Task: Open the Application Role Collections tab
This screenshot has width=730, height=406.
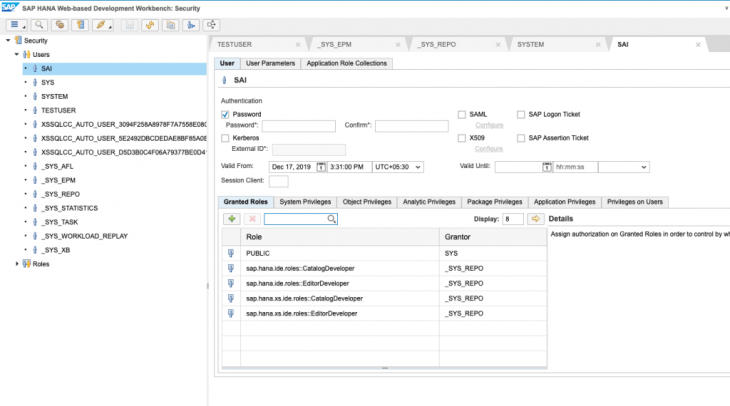Action: 346,63
